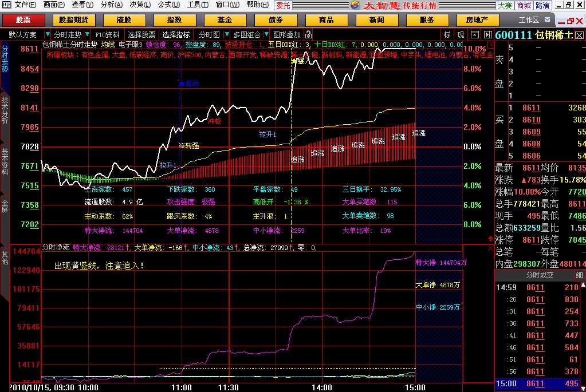
Task: Select the 股票 market tab
Action: click(x=23, y=20)
